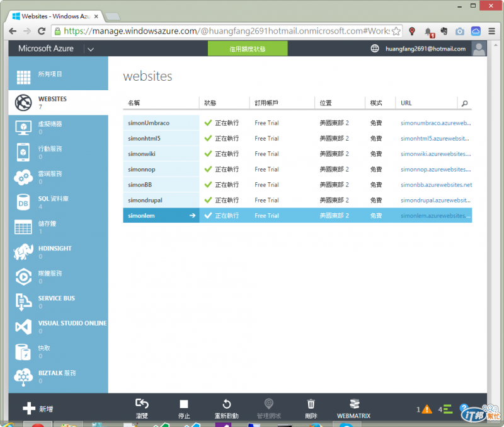This screenshot has height=427, width=504.
Task: Select the WEBSITES globe icon in sidebar
Action: pyautogui.click(x=23, y=103)
